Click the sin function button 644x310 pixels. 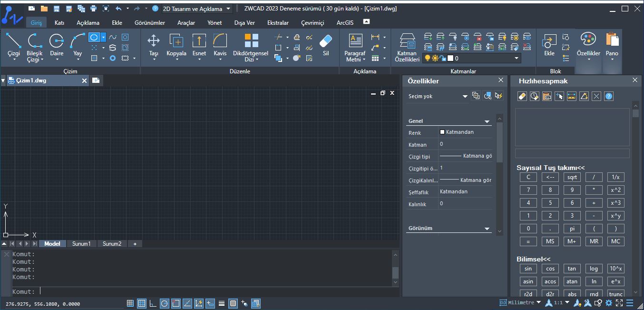coord(528,269)
